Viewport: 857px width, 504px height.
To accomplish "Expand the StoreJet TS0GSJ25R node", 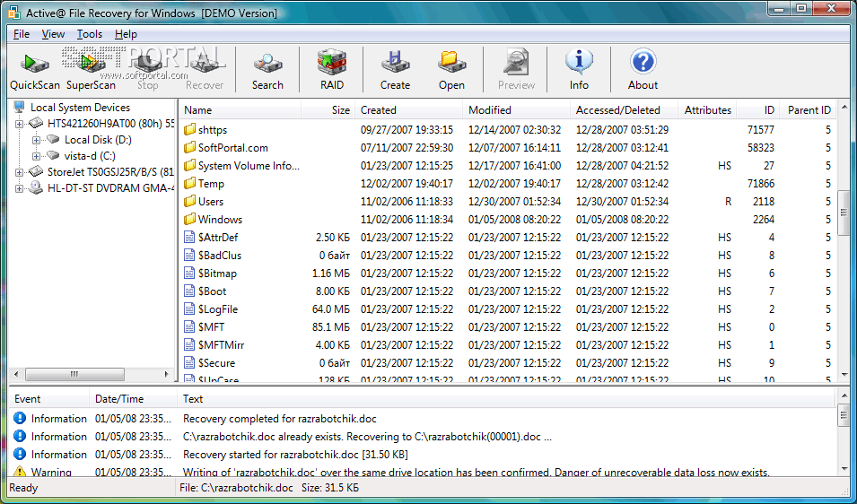I will point(19,172).
